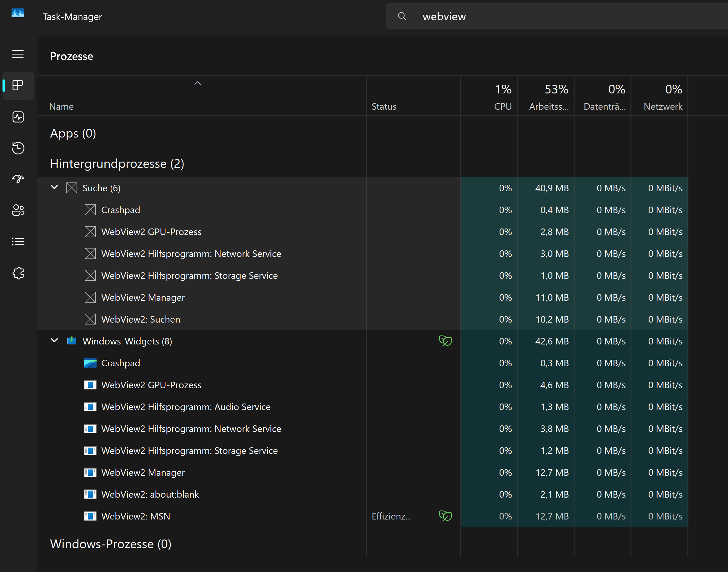Sort by CPU column header
Screen dimensions: 728x572
(502, 107)
